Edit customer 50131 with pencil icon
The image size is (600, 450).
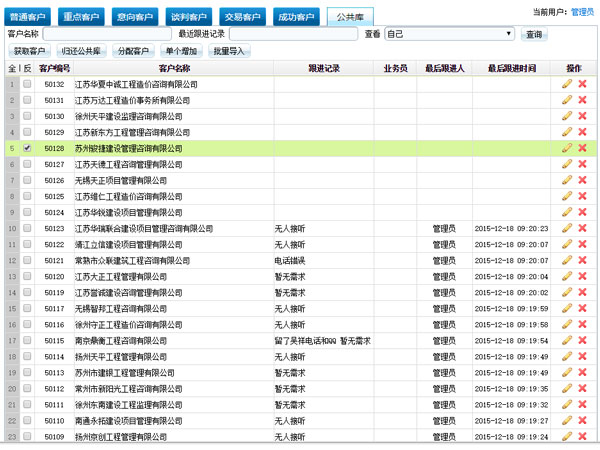click(x=567, y=100)
